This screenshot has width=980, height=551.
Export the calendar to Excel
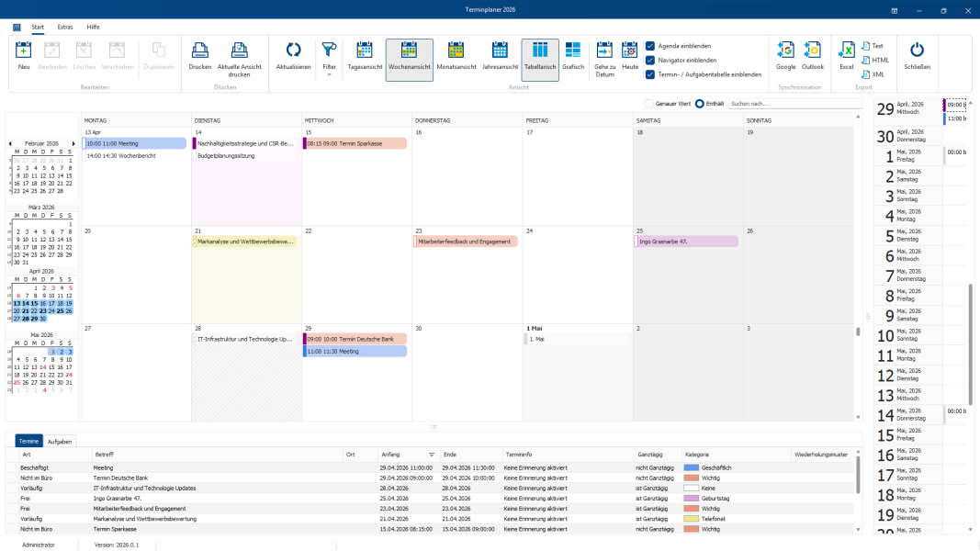[x=846, y=51]
